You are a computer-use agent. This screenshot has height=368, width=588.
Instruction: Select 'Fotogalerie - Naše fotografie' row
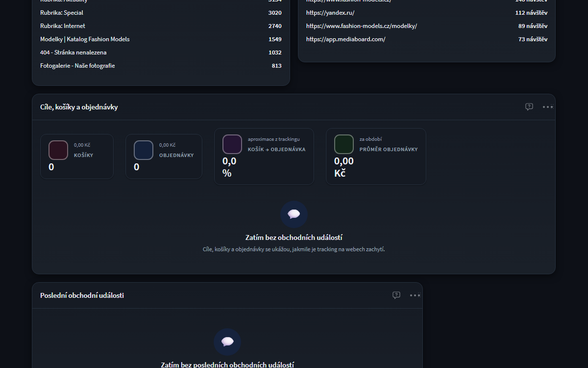(161, 66)
